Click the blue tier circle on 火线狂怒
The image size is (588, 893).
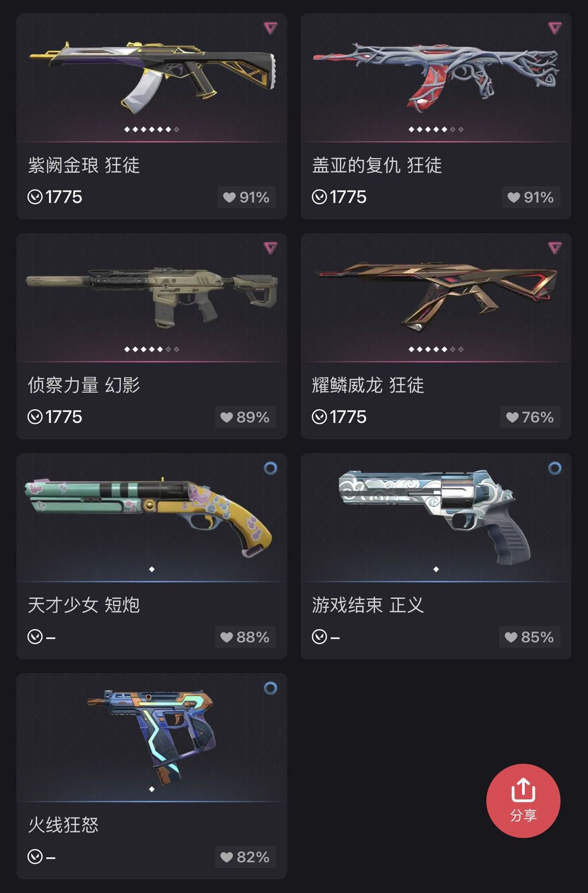tap(271, 688)
